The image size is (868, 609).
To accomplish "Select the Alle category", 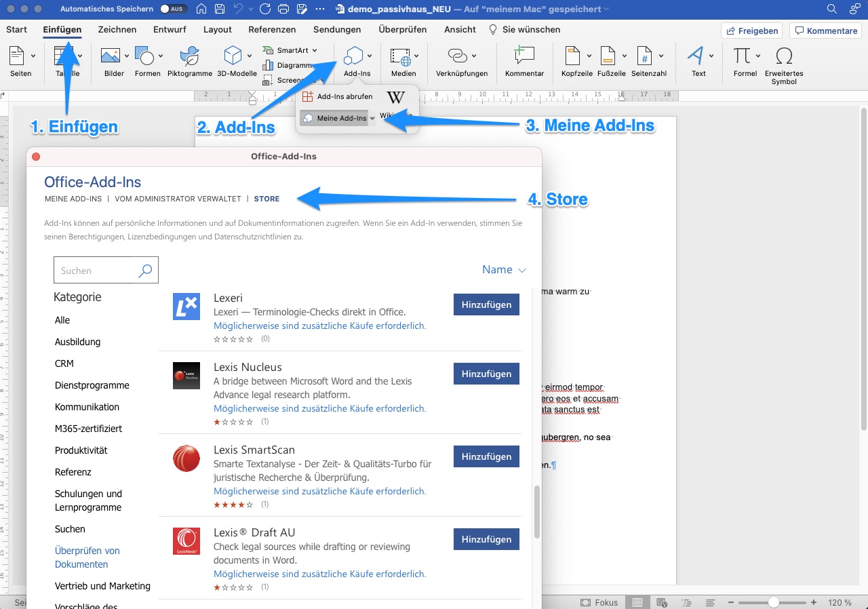I will point(62,320).
